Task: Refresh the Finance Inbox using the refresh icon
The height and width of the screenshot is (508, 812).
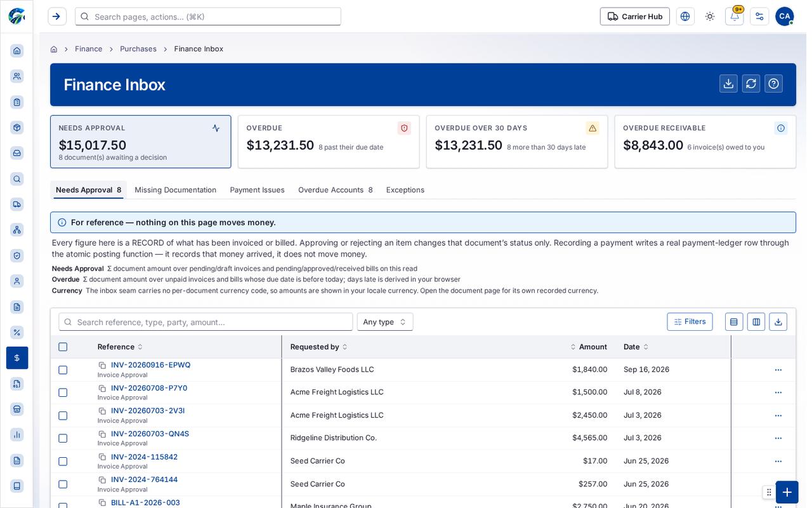Action: click(x=751, y=84)
